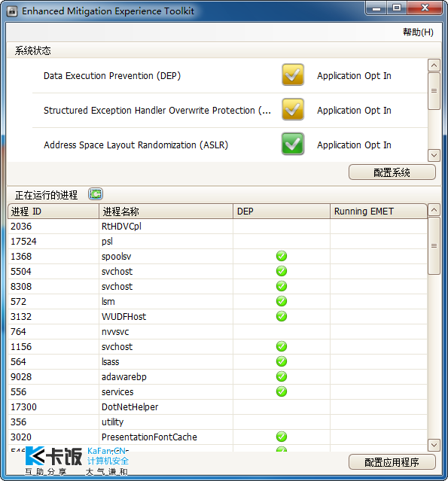Click the DEP check icon for WUDFHost
The height and width of the screenshot is (481, 448).
coord(282,316)
